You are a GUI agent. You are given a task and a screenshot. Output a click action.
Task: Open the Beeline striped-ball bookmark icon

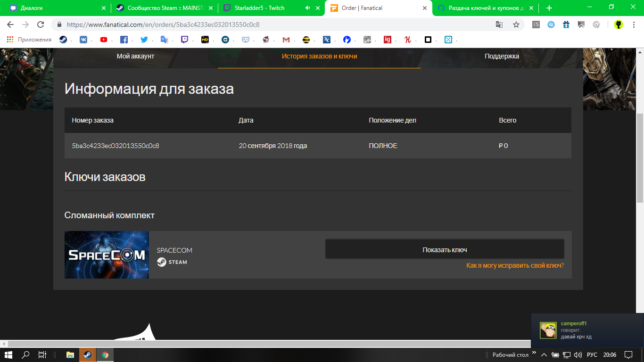(306, 40)
